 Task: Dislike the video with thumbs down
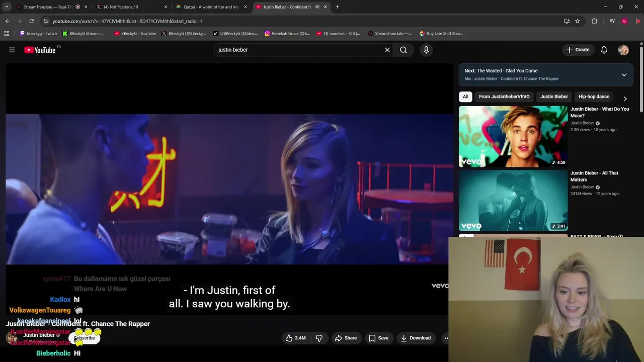pos(319,338)
